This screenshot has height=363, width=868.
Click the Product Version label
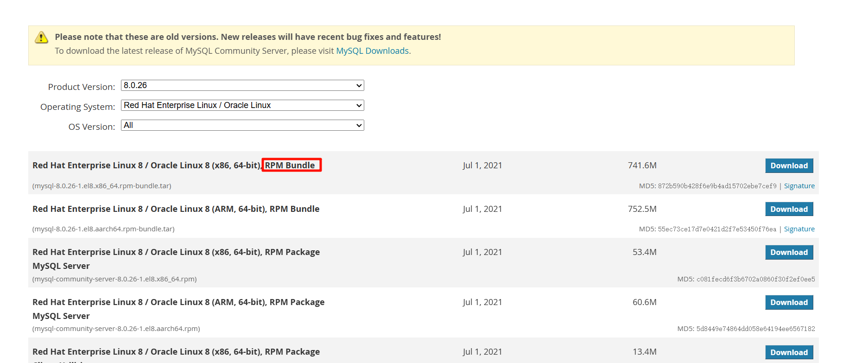(x=82, y=87)
